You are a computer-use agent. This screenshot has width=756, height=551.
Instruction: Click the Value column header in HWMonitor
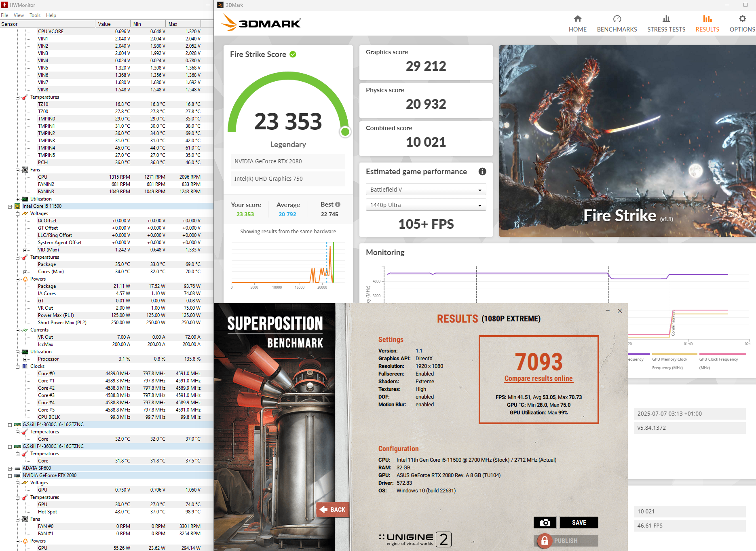[113, 24]
